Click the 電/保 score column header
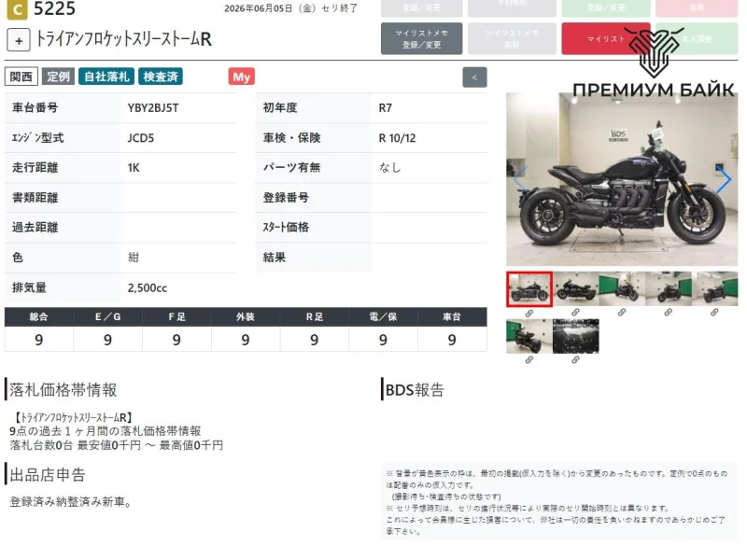Image resolution: width=747 pixels, height=560 pixels. pyautogui.click(x=383, y=316)
